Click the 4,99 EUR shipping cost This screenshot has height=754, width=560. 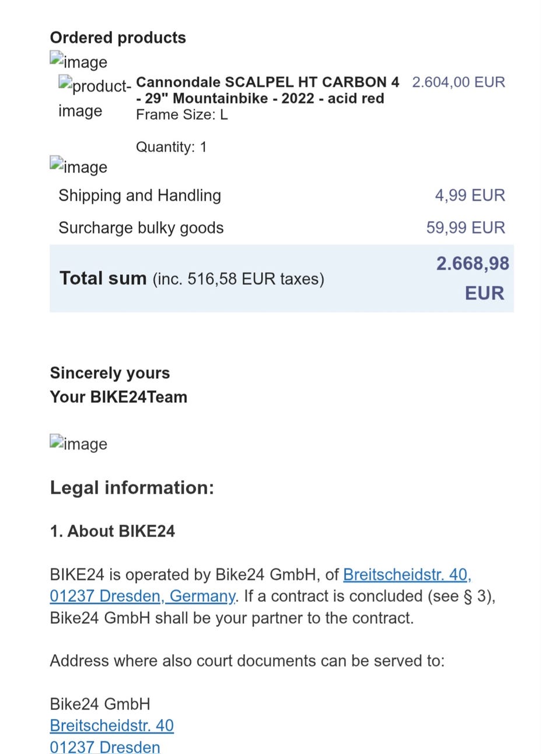[x=470, y=196]
